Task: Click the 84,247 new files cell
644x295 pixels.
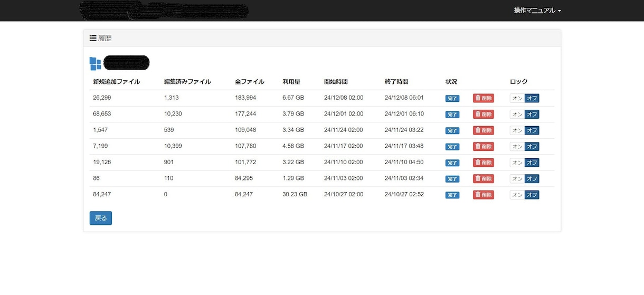Action: coord(102,194)
